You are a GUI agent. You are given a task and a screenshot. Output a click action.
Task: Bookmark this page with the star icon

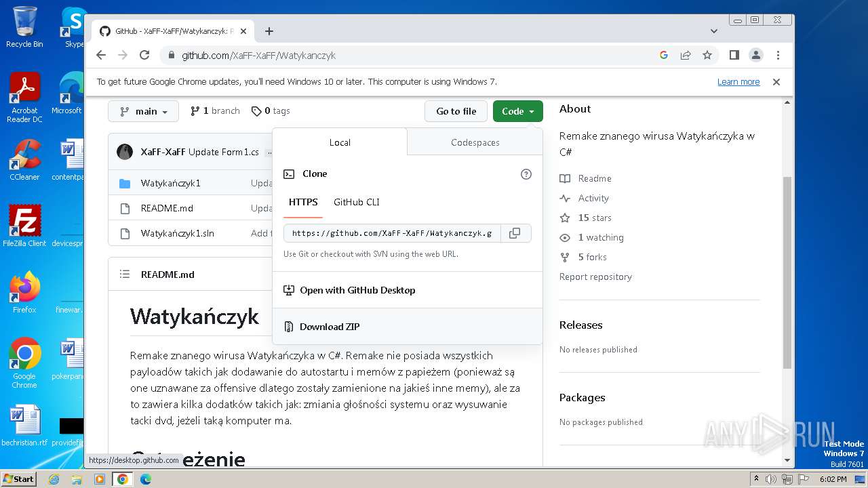[x=707, y=55]
